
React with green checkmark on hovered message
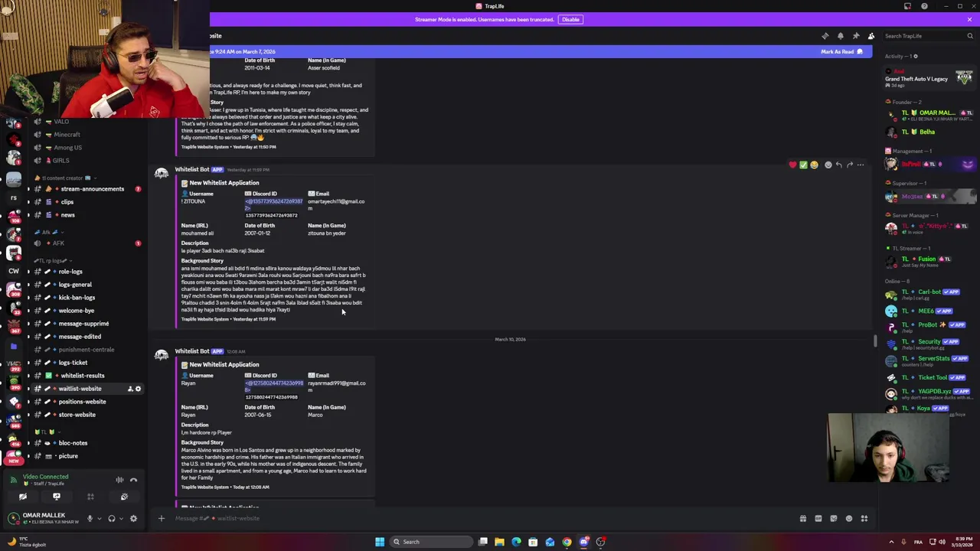coord(803,165)
